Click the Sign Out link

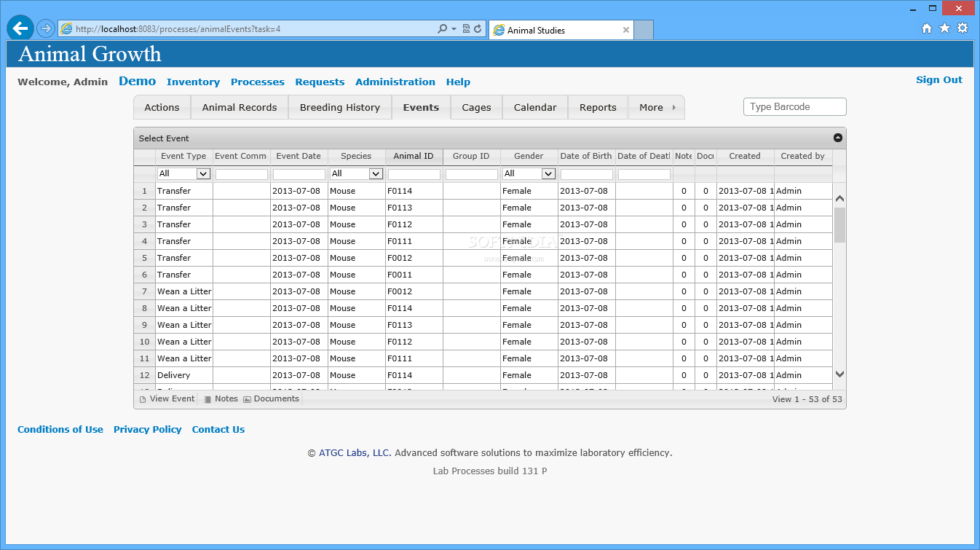coord(939,80)
